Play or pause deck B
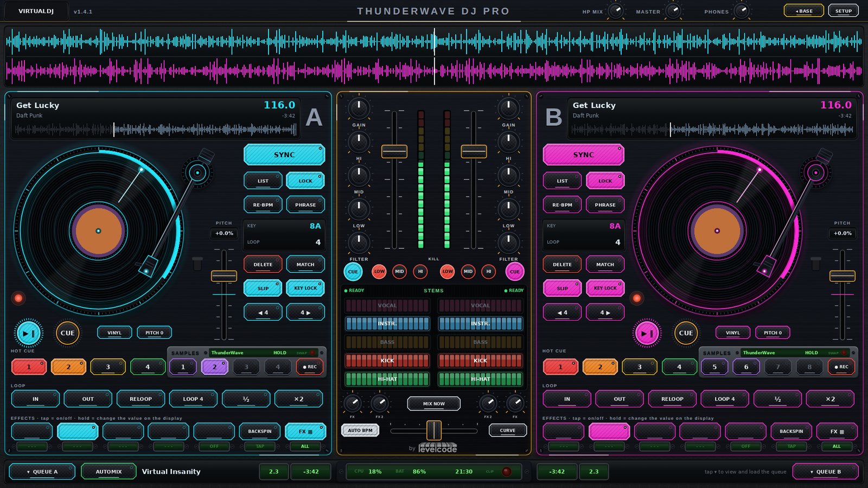This screenshot has width=868, height=488. pos(647,333)
